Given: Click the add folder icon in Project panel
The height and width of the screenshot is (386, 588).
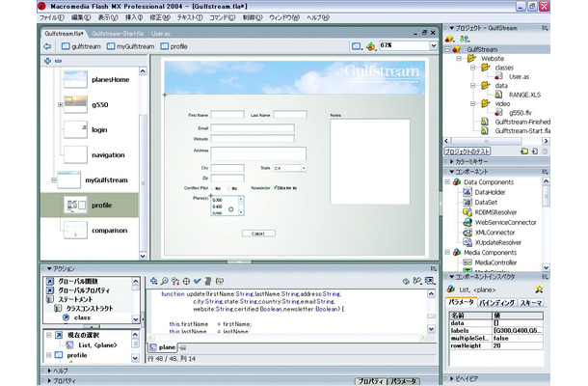Looking at the screenshot, I should tap(524, 152).
